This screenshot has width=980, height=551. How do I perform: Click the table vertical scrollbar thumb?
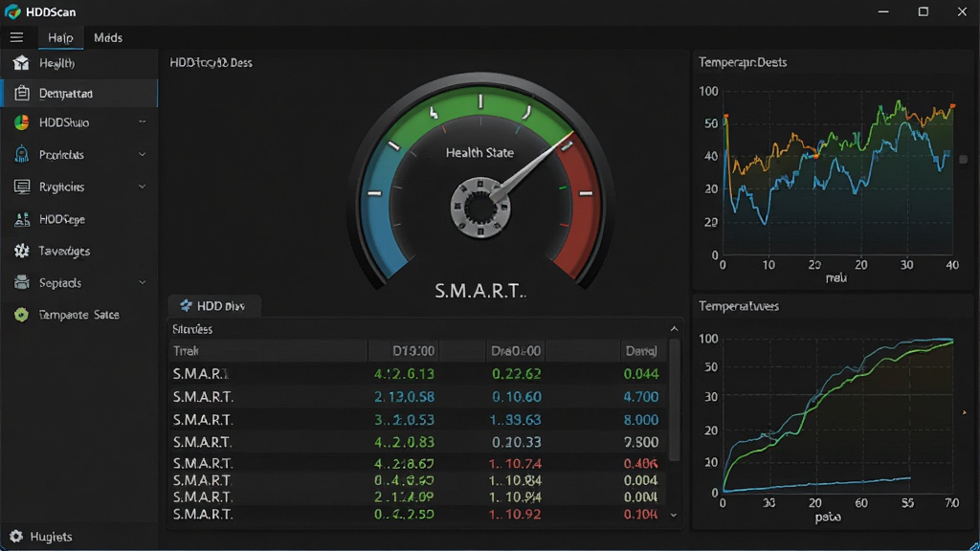(674, 400)
